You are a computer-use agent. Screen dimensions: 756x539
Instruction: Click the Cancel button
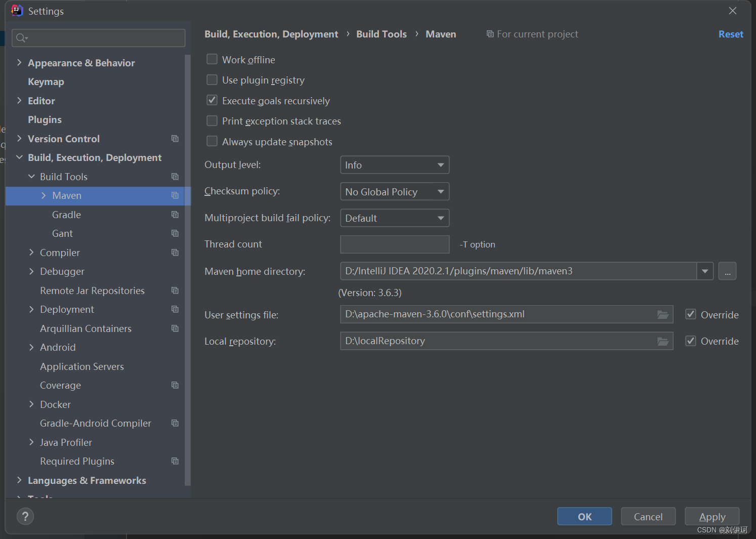[648, 516]
